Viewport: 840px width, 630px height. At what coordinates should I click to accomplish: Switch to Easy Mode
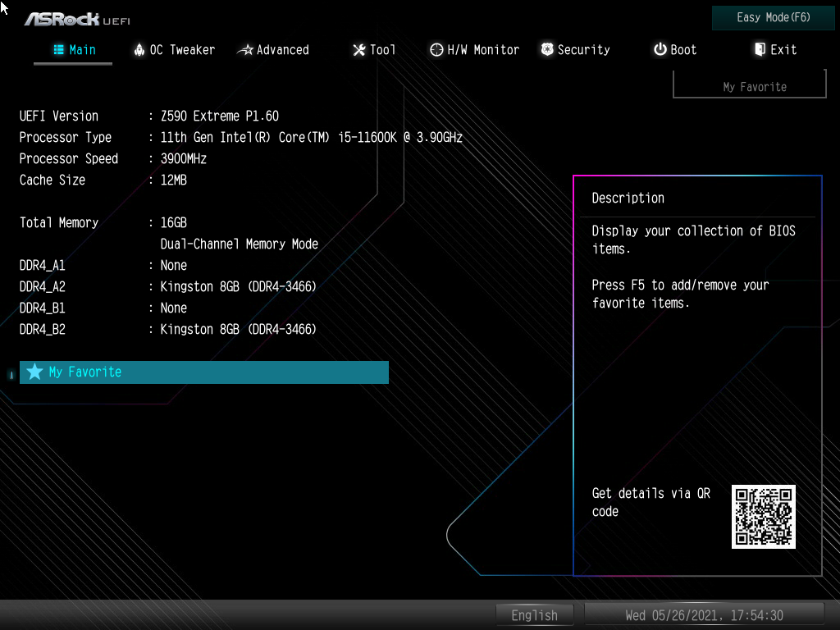(x=772, y=17)
